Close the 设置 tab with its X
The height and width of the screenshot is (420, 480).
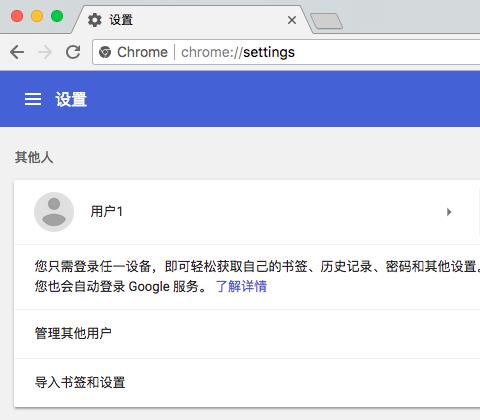[292, 20]
